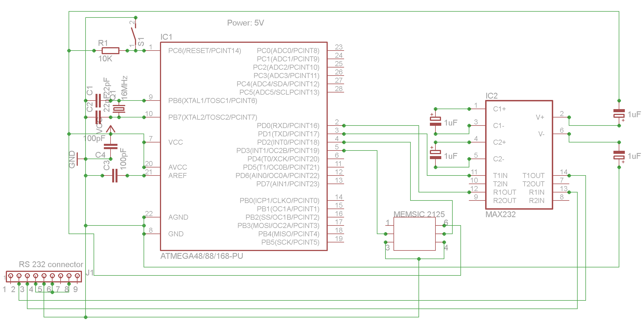Select the 1uF capacitor beside C2+ pin
644x321 pixels.
pyautogui.click(x=435, y=155)
